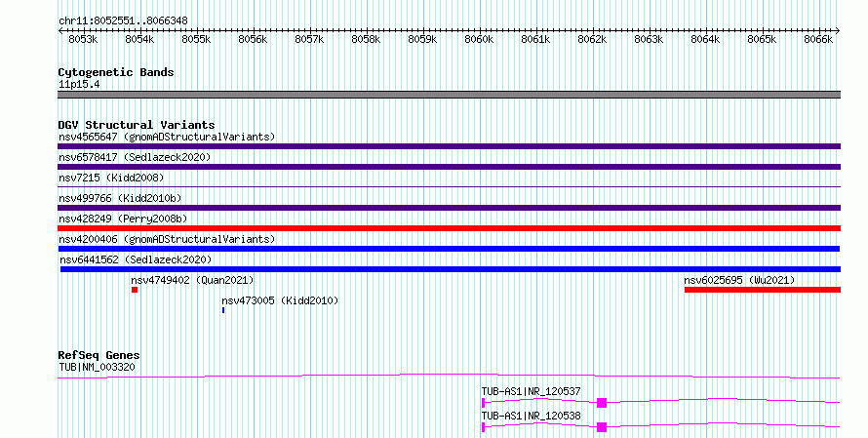Select the purple nsv499766 variant bar
Image resolution: width=868 pixels, height=438 pixels.
pyautogui.click(x=449, y=208)
